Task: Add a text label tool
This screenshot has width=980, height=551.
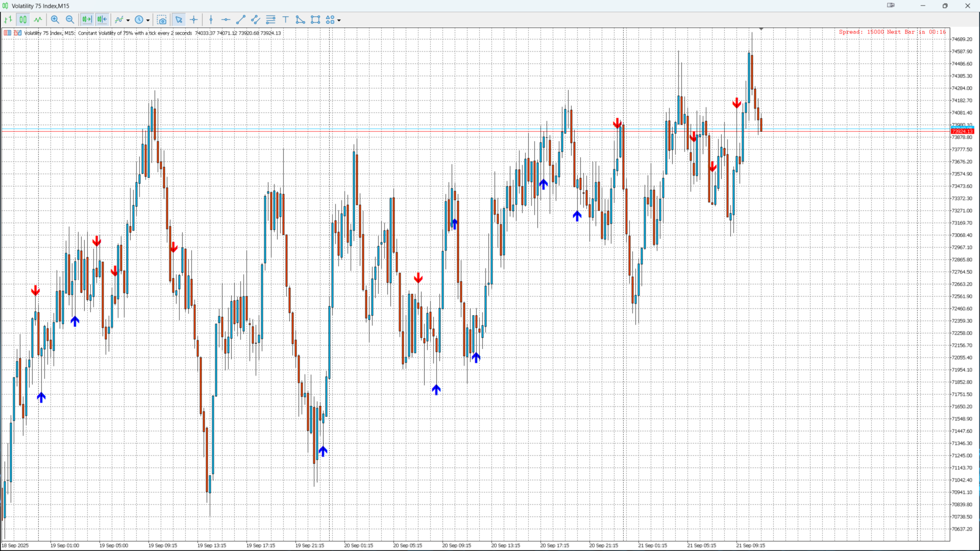Action: [286, 20]
